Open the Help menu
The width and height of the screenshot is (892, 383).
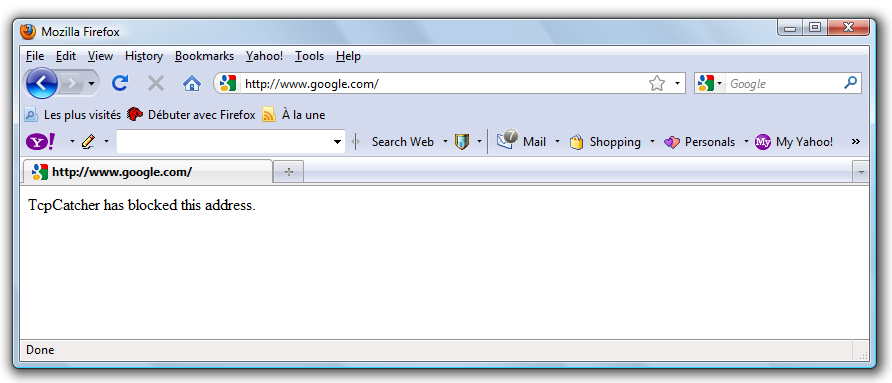(348, 56)
